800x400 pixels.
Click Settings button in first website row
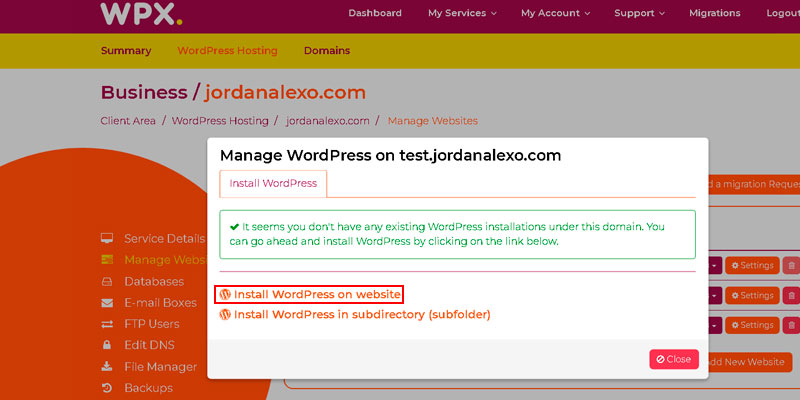click(x=753, y=265)
